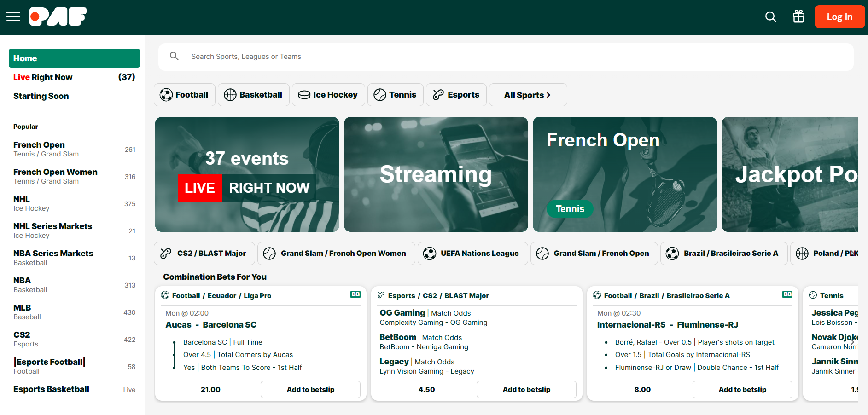The height and width of the screenshot is (415, 868).
Task: Open French Open in Popular list
Action: click(74, 149)
